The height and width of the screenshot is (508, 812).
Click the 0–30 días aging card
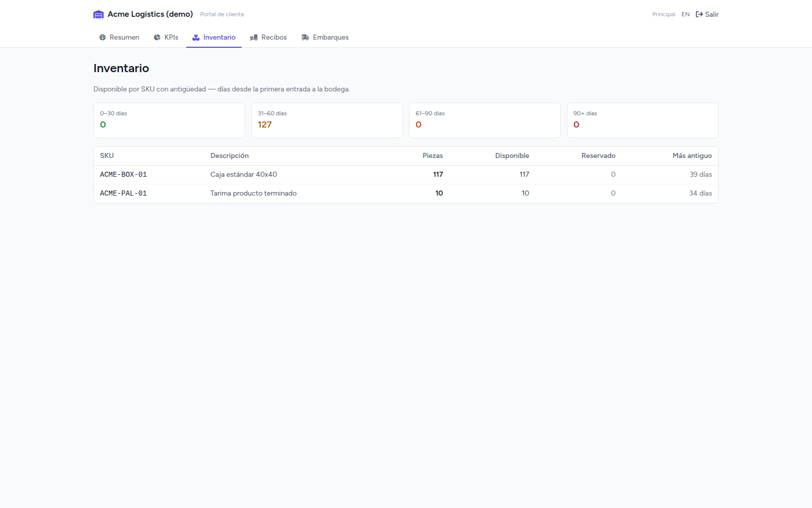[x=169, y=120]
